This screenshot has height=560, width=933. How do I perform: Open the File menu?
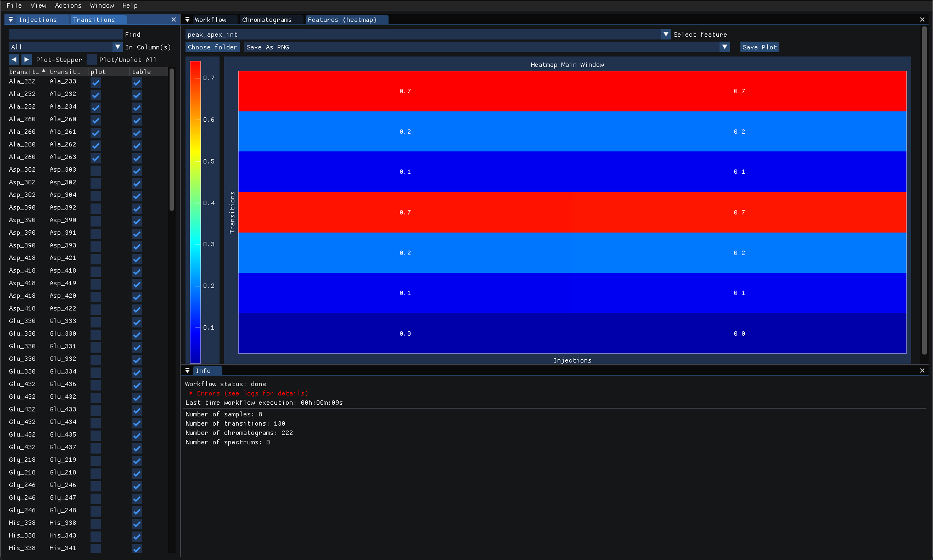coord(14,5)
